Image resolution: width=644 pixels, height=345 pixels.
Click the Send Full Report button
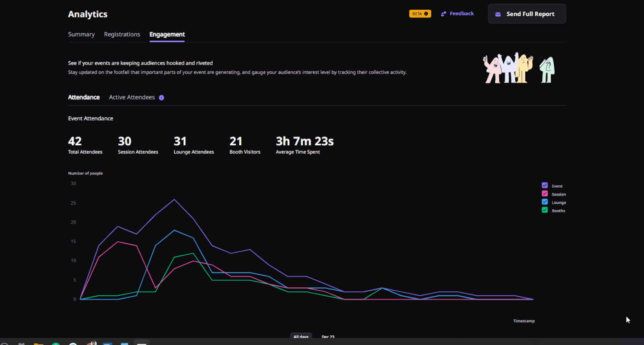click(527, 14)
